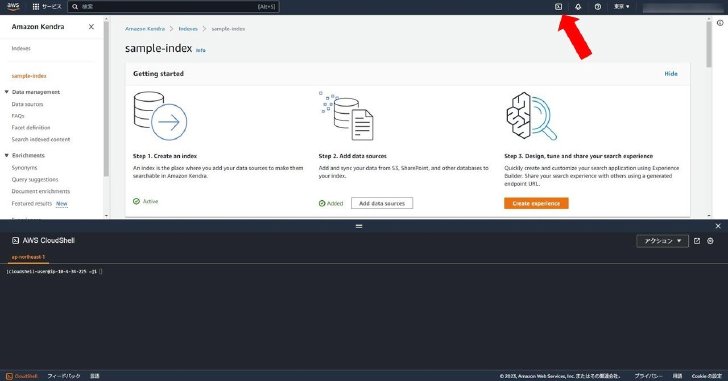Close the Amazon Kendra side navigation
The image size is (728, 381).
[91, 27]
